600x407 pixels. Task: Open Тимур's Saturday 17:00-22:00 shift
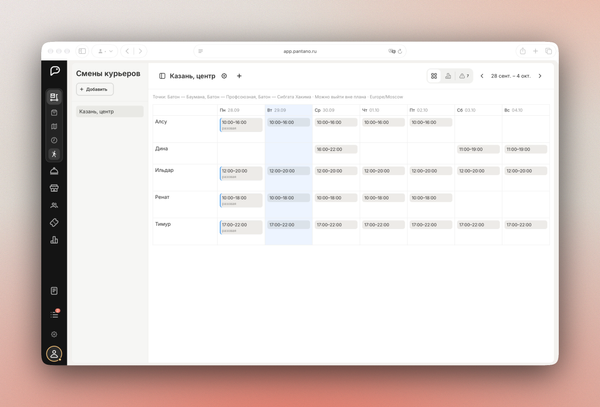click(478, 225)
